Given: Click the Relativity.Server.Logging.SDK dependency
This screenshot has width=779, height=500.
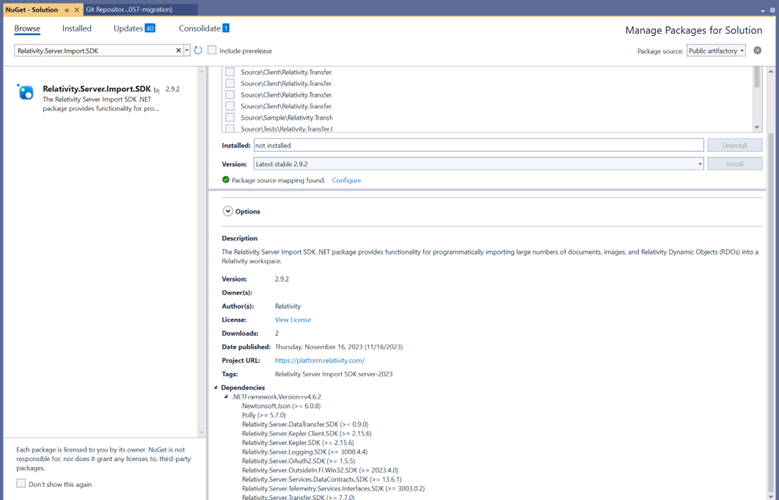Looking at the screenshot, I should coord(305,452).
